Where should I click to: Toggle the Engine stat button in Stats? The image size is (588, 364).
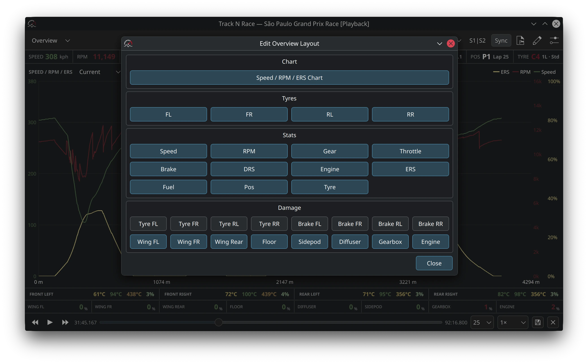[329, 169]
